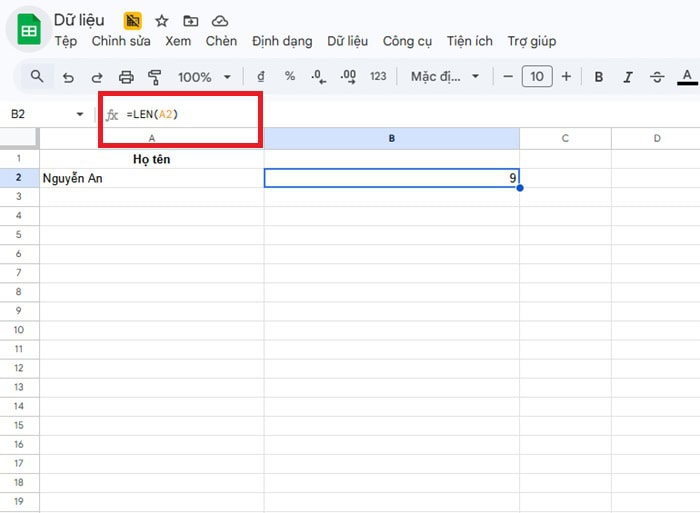The width and height of the screenshot is (700, 513).
Task: Expand the font family dropdown
Action: [446, 77]
